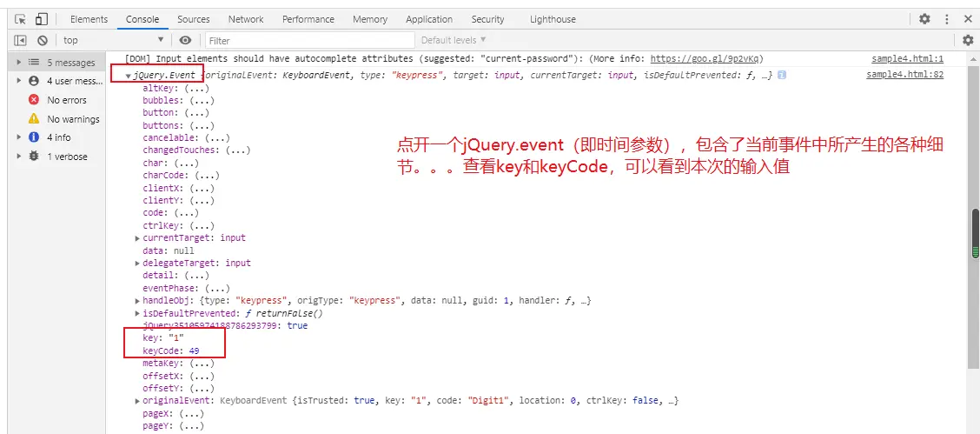Expand the 1 verbose sidebar group
Viewport: 980px width, 434px height.
pos(19,157)
